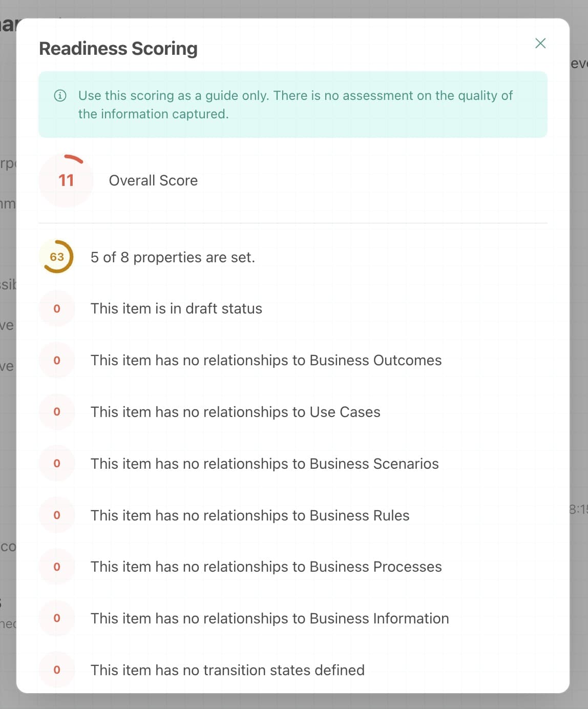This screenshot has height=709, width=588.
Task: Dismiss the Readiness Scoring dialog
Action: point(540,44)
